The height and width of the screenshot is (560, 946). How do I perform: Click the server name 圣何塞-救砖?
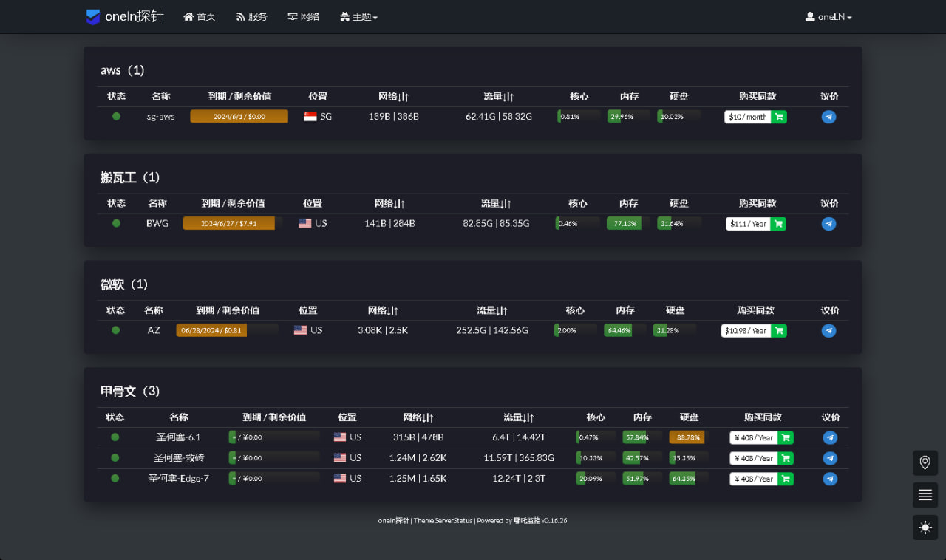pyautogui.click(x=178, y=458)
